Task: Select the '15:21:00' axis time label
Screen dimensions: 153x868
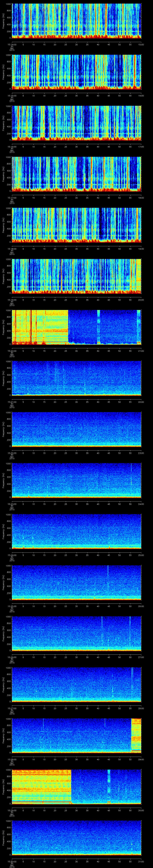Action: [x=12, y=402]
